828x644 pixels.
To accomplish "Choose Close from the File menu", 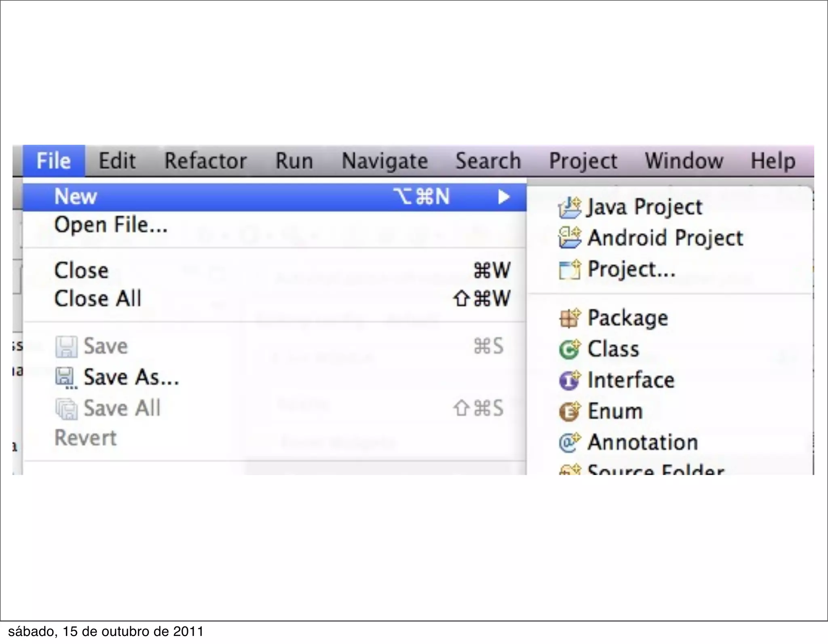I will (x=81, y=270).
